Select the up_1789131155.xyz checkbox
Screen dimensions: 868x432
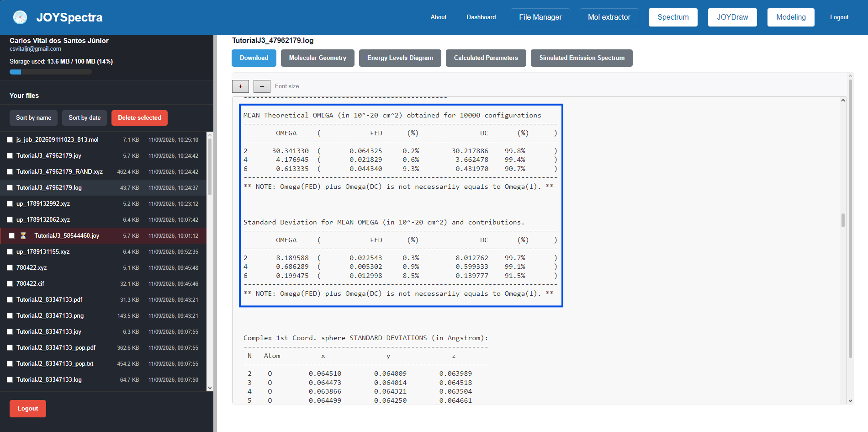(10, 252)
